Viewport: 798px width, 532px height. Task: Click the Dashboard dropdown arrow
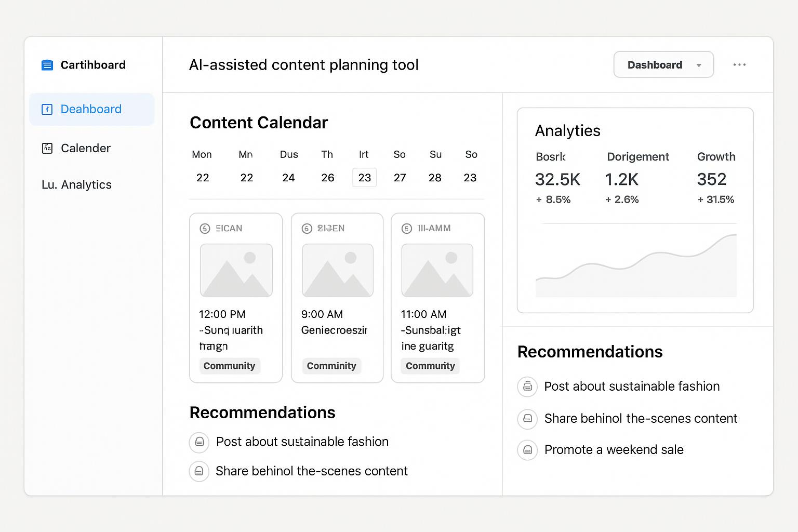pos(699,65)
